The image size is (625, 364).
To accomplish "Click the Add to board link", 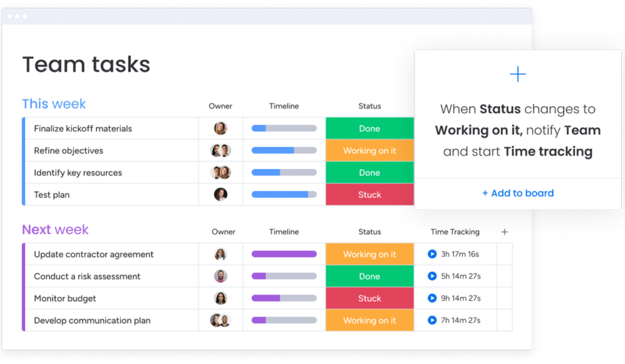I will [x=518, y=193].
